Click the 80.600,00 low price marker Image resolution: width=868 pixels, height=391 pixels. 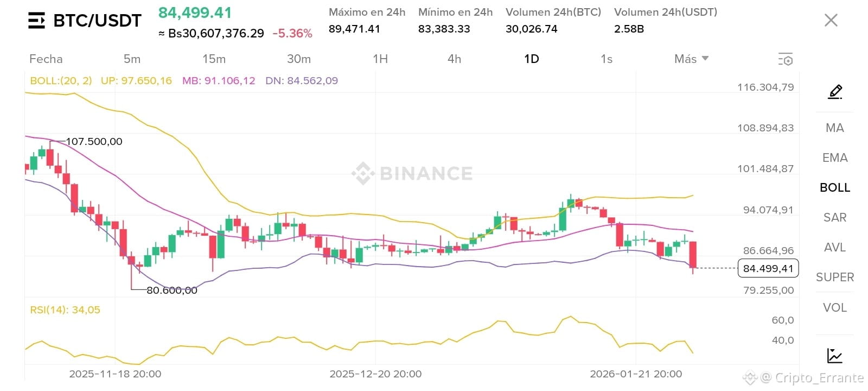click(172, 291)
